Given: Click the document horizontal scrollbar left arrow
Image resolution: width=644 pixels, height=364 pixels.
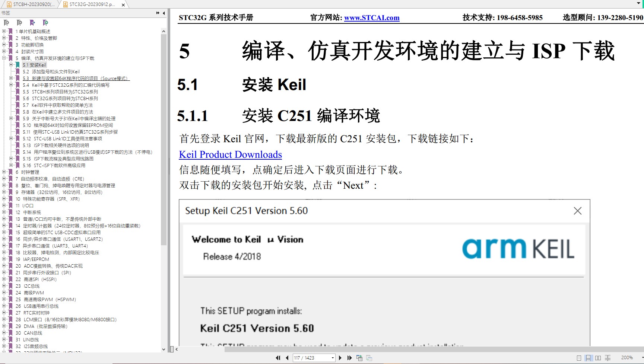Looking at the screenshot, I should (177, 349).
